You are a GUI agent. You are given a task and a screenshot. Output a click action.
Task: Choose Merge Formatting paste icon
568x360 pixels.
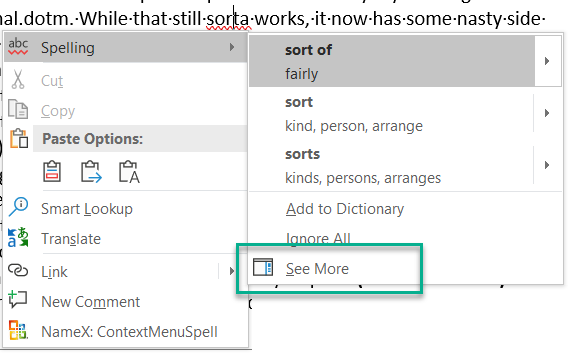click(x=91, y=171)
